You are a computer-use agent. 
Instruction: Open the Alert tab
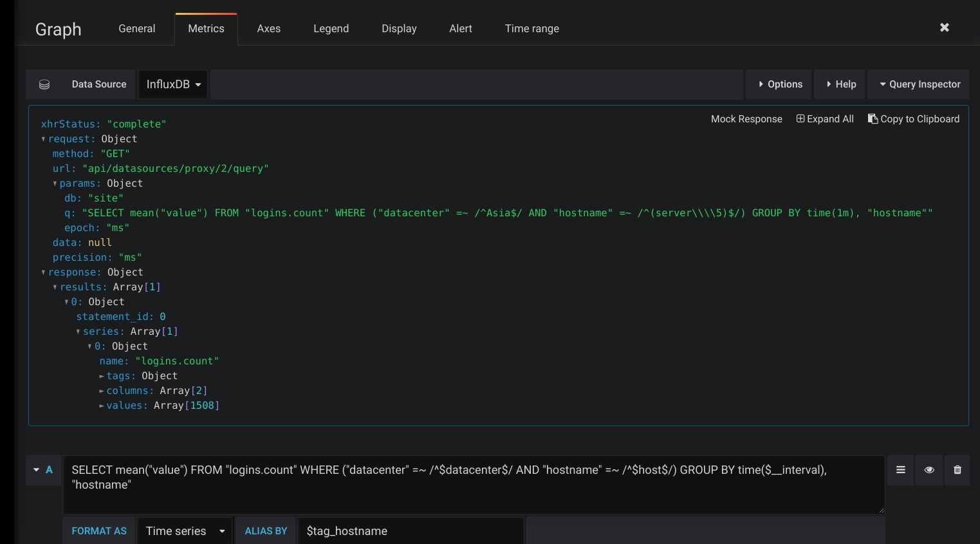click(x=460, y=28)
